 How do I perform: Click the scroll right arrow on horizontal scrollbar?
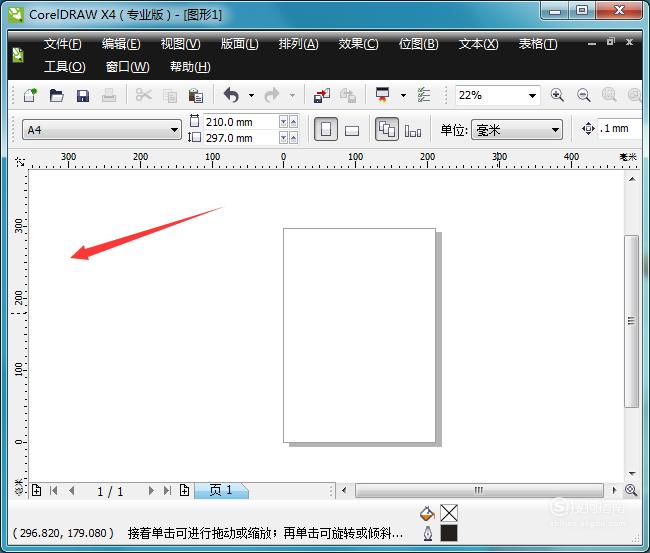tap(614, 490)
